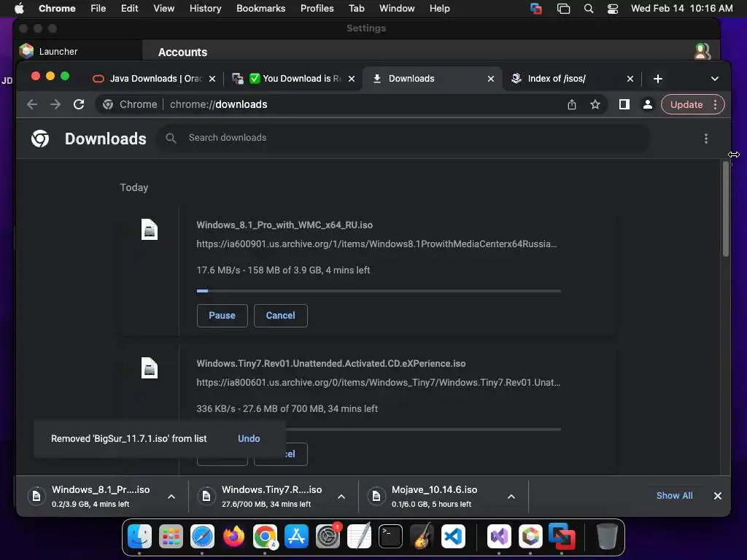
Task: Go back using the browser back arrow
Action: 32,104
